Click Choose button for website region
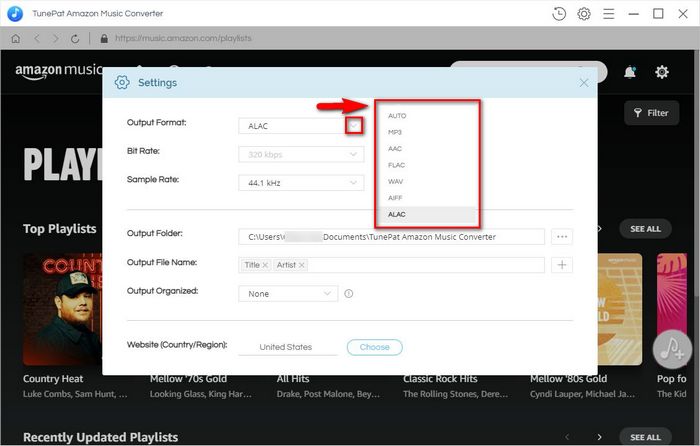Screen dimensions: 700x446 pyautogui.click(x=375, y=347)
